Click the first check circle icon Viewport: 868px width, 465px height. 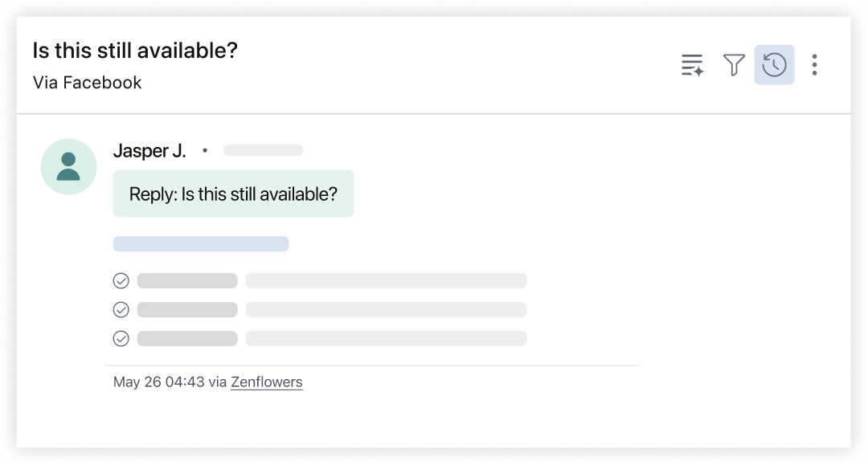point(121,280)
